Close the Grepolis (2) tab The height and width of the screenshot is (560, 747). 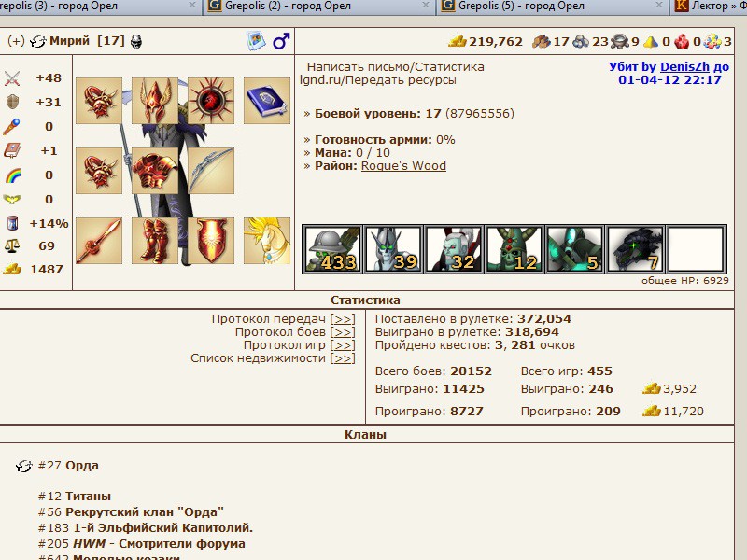pos(426,5)
